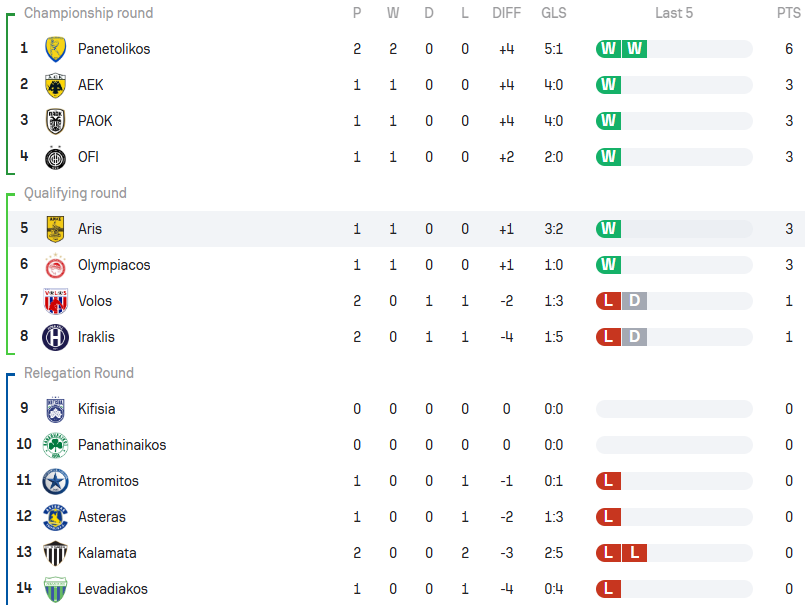Open the Atromitos star badge
This screenshot has height=605, width=805.
55,481
